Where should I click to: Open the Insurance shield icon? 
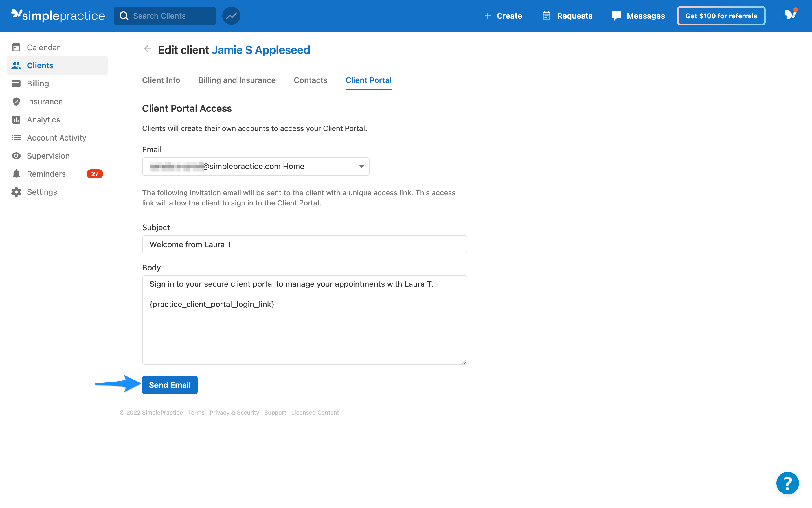[16, 102]
